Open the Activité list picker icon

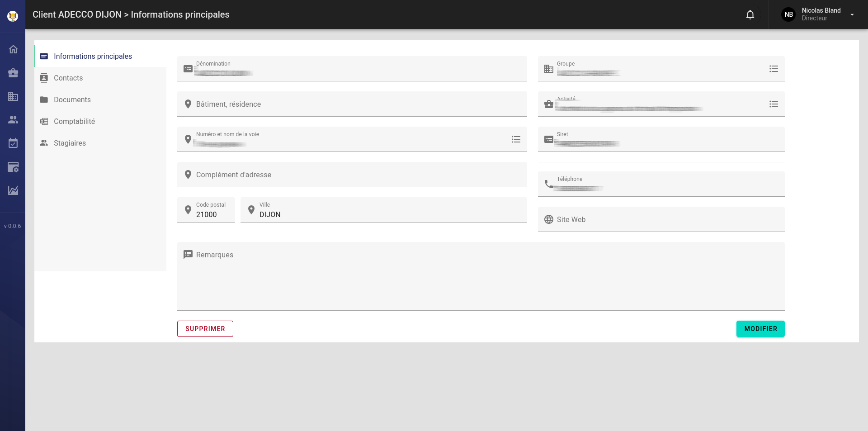coord(774,104)
